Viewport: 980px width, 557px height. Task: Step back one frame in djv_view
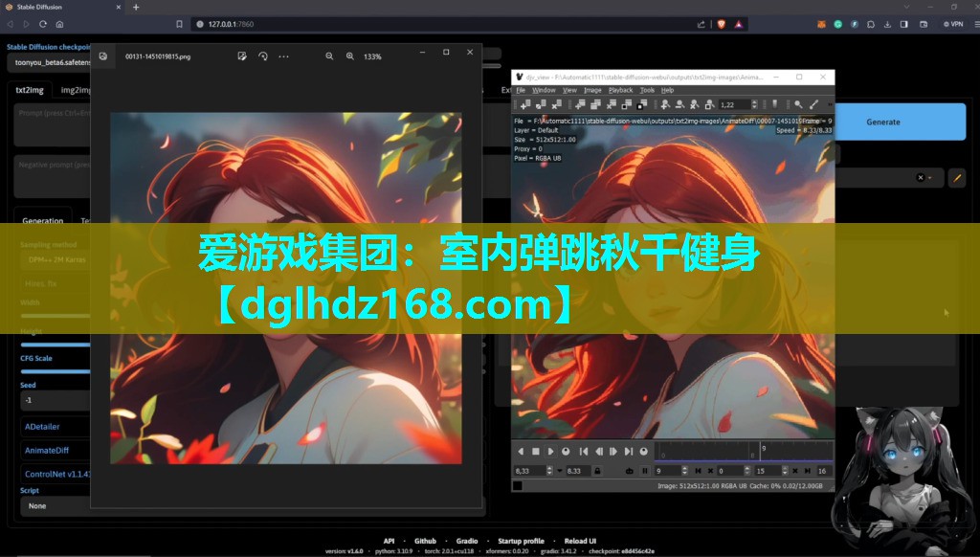tap(599, 452)
